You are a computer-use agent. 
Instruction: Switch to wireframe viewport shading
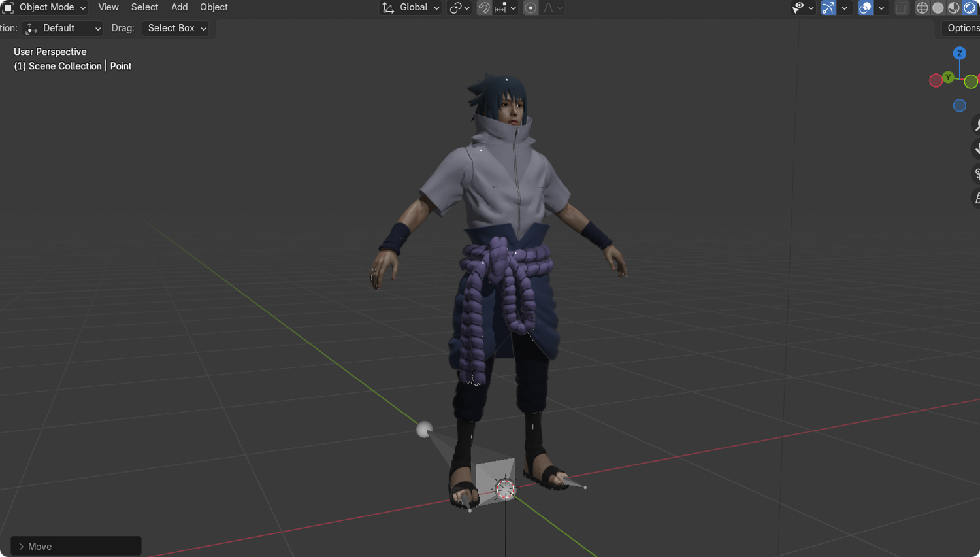pyautogui.click(x=922, y=8)
